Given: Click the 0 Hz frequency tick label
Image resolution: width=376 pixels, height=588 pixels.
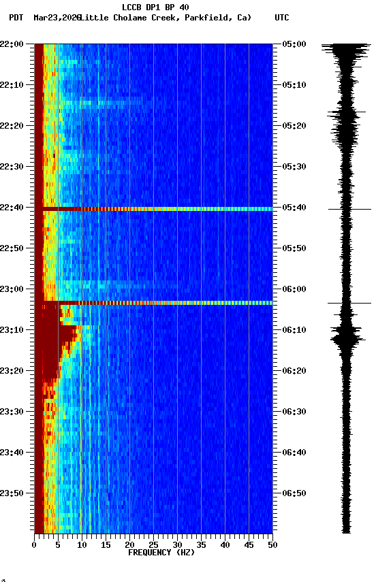Looking at the screenshot, I should [x=34, y=545].
